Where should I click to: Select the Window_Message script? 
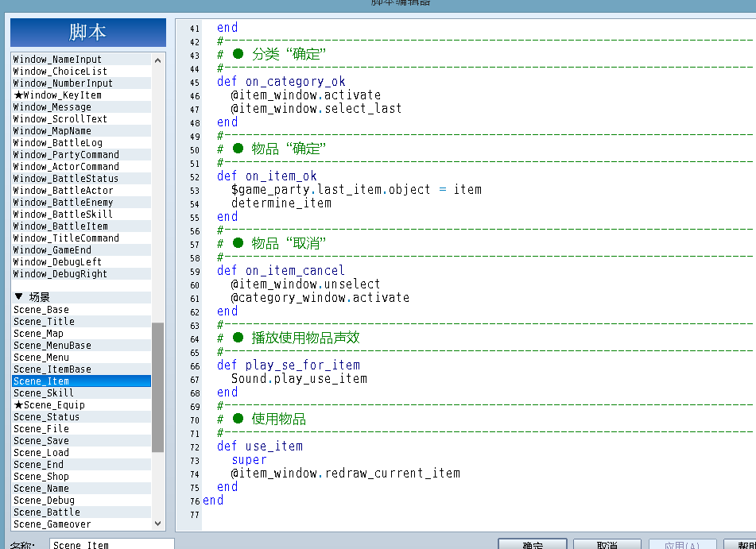coord(81,107)
